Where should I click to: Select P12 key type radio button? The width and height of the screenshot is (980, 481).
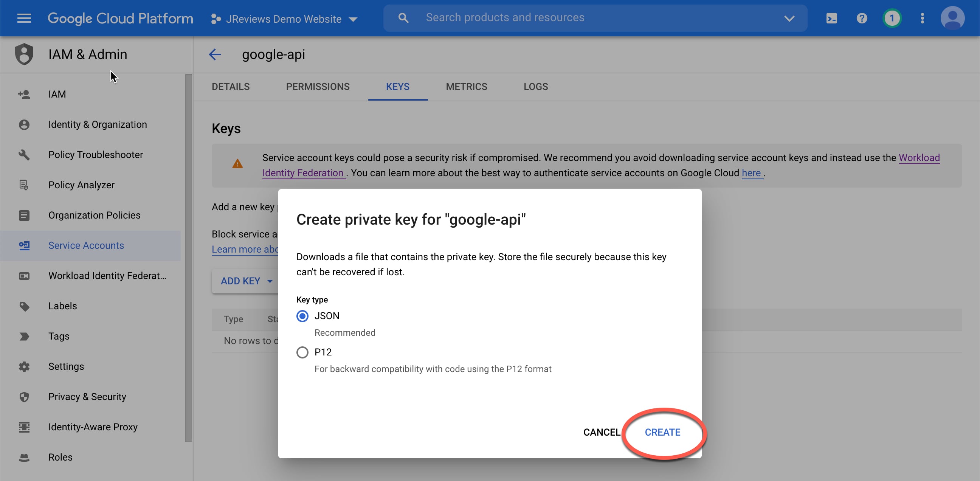click(x=302, y=352)
